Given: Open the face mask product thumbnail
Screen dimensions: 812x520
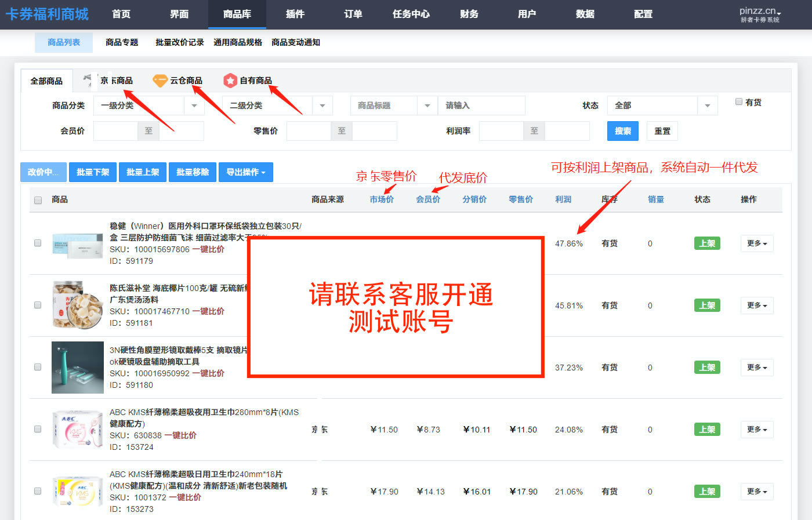Looking at the screenshot, I should [77, 243].
